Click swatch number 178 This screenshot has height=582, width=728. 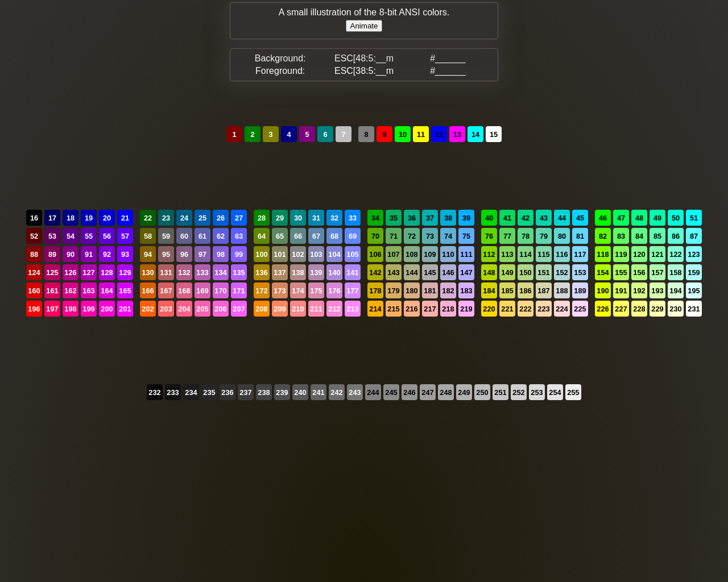coord(375,290)
